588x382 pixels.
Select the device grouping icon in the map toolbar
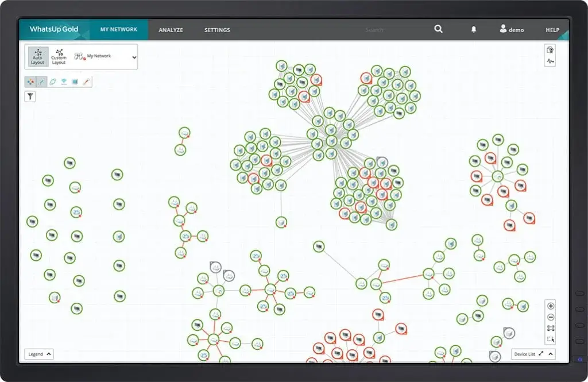pos(31,82)
